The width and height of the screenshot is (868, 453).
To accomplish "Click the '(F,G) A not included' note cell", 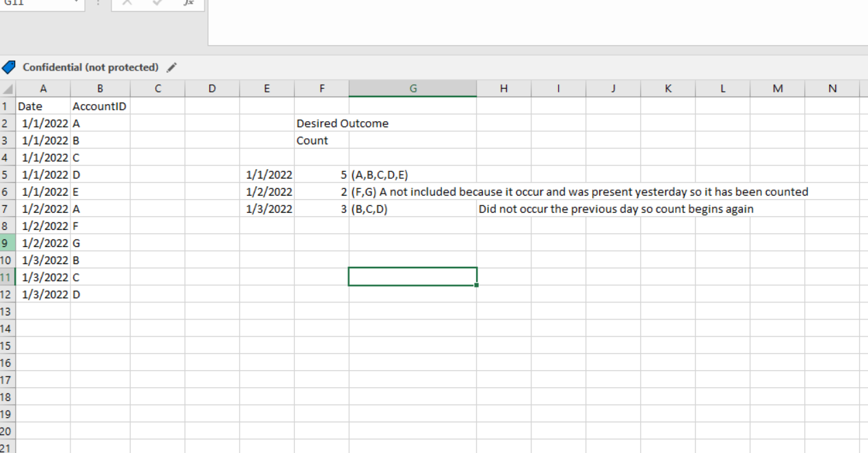I will [x=413, y=192].
